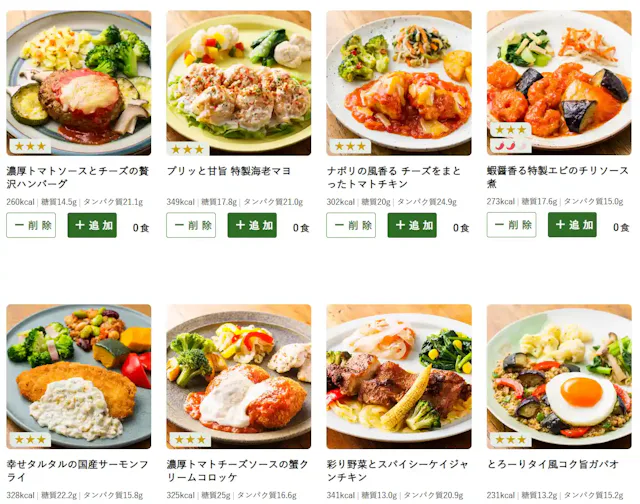Click the 彩り野菜とスパイシーケイジャンチキン title

[x=398, y=471]
